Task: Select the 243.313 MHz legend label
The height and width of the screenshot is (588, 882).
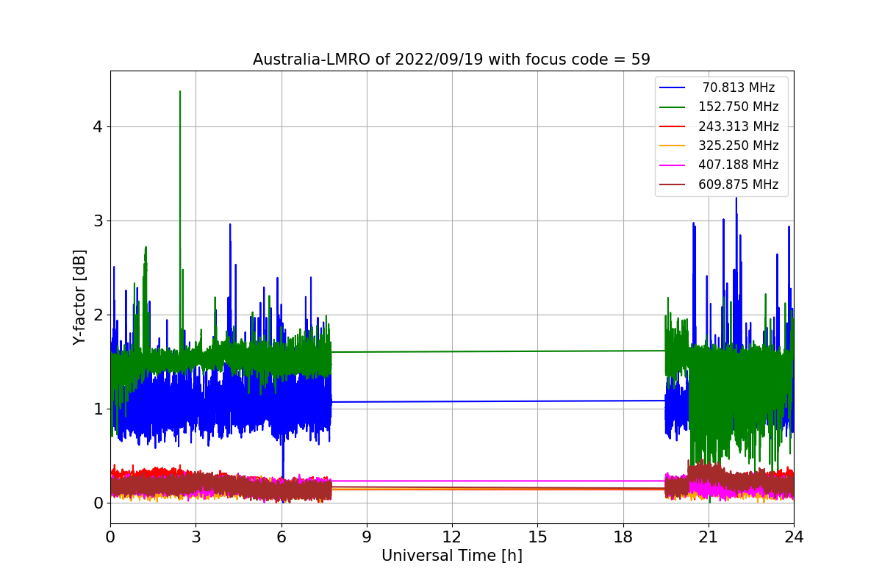Action: tap(739, 126)
